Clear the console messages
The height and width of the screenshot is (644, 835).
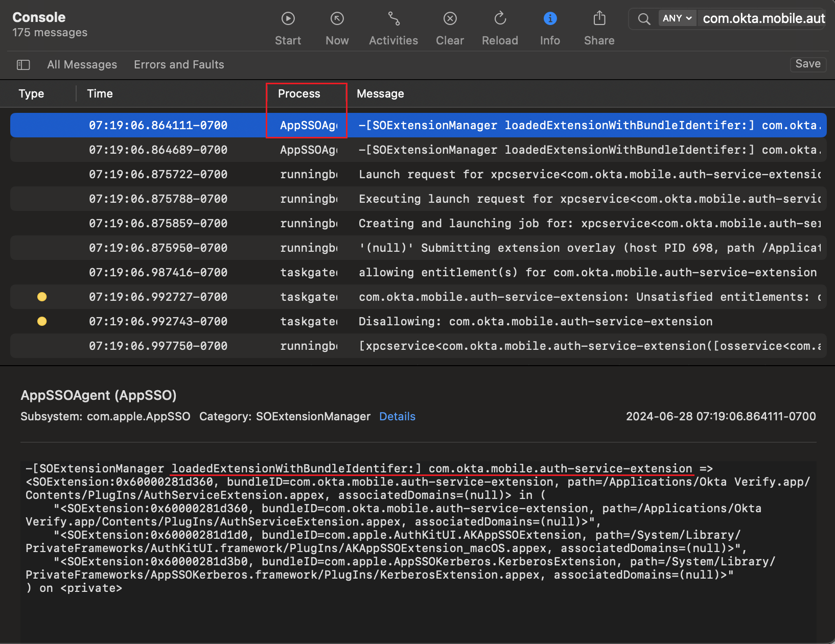(450, 18)
